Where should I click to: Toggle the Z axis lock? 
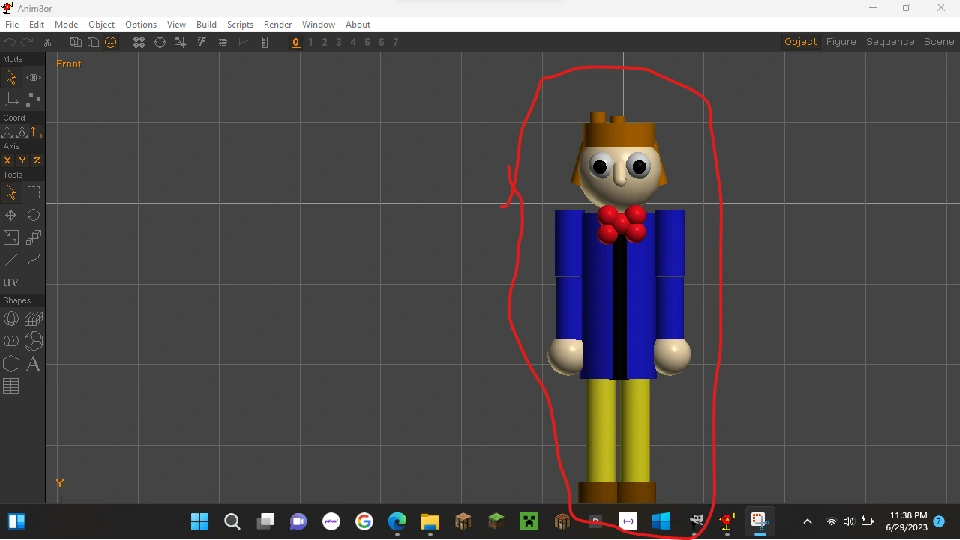tap(36, 160)
